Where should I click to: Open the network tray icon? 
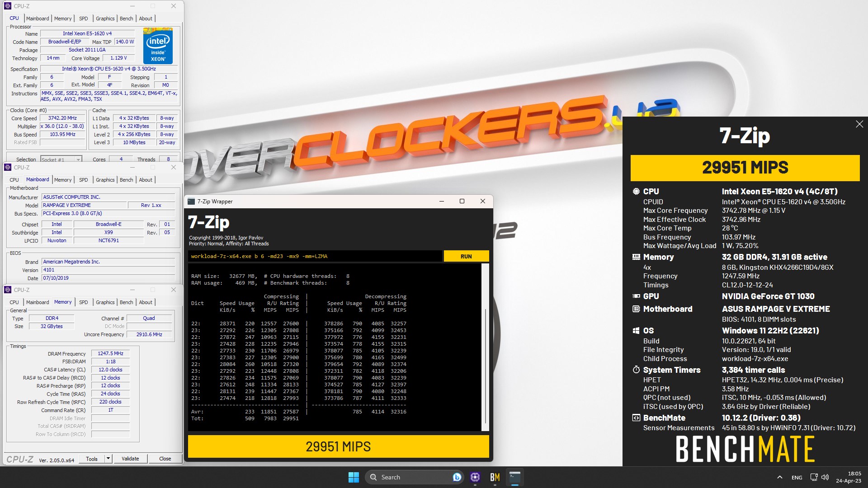[814, 477]
